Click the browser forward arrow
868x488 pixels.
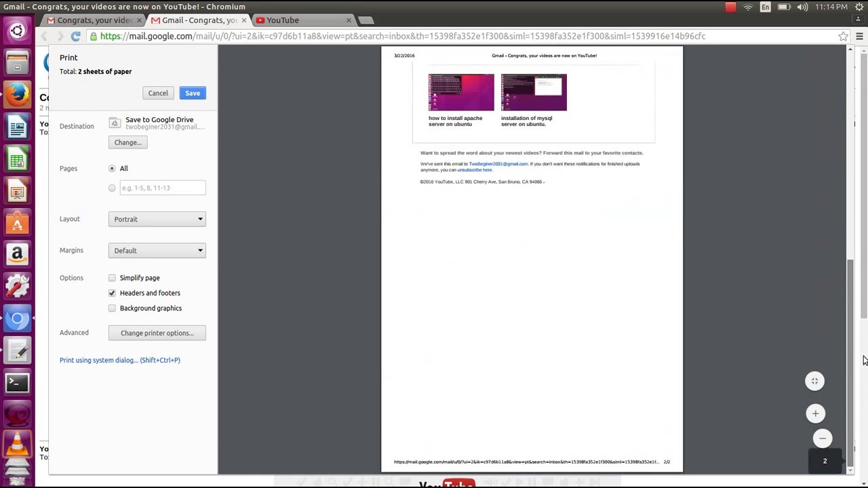tap(60, 36)
